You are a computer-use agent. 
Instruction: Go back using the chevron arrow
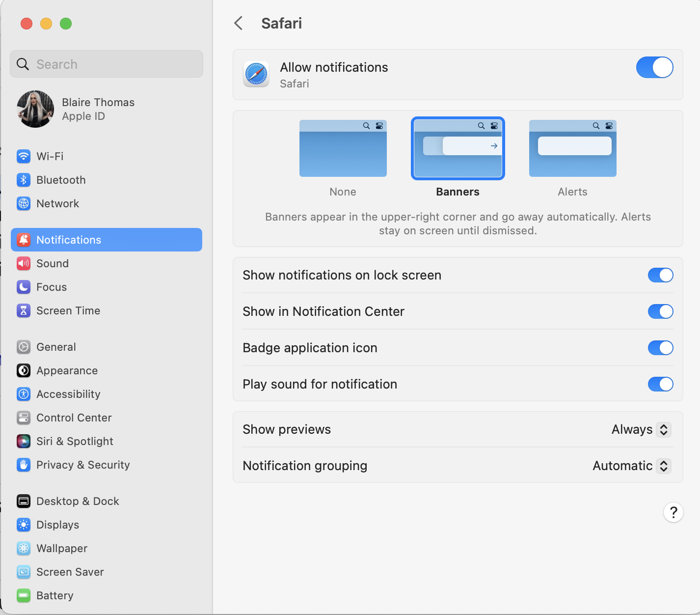pos(239,23)
